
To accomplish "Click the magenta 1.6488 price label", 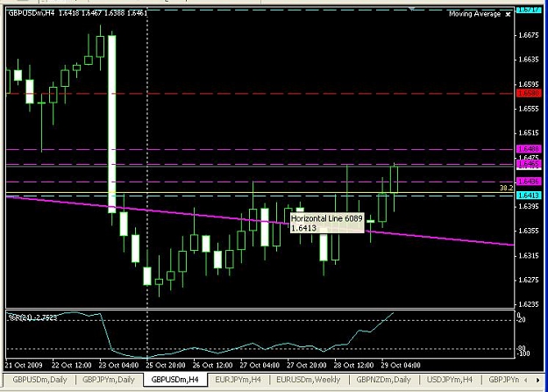I will point(529,149).
